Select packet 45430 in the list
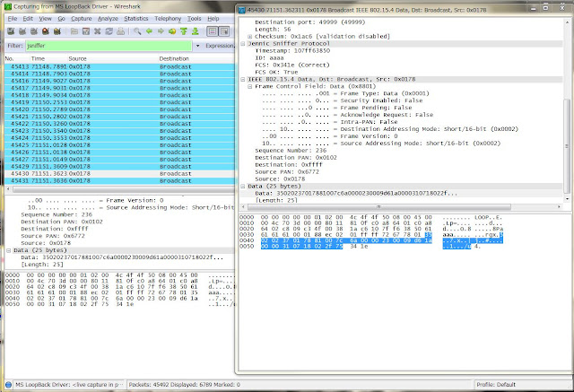574x392 pixels. [119, 173]
